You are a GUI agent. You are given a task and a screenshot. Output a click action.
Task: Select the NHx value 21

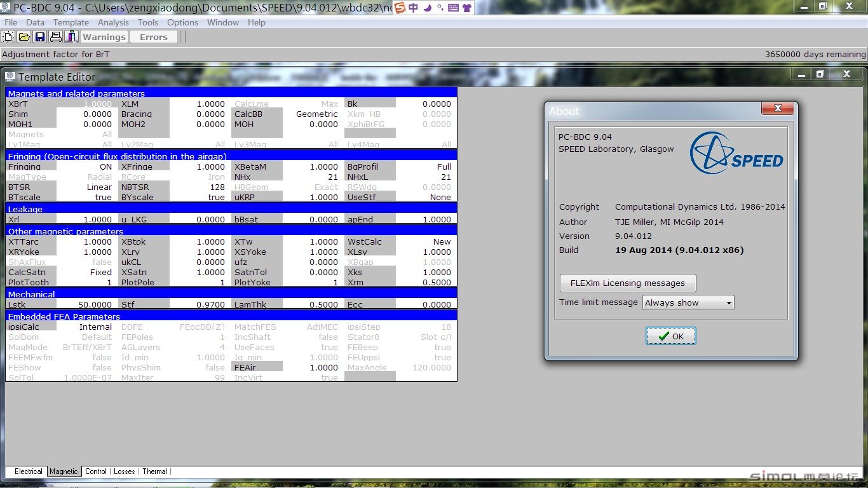pyautogui.click(x=311, y=177)
